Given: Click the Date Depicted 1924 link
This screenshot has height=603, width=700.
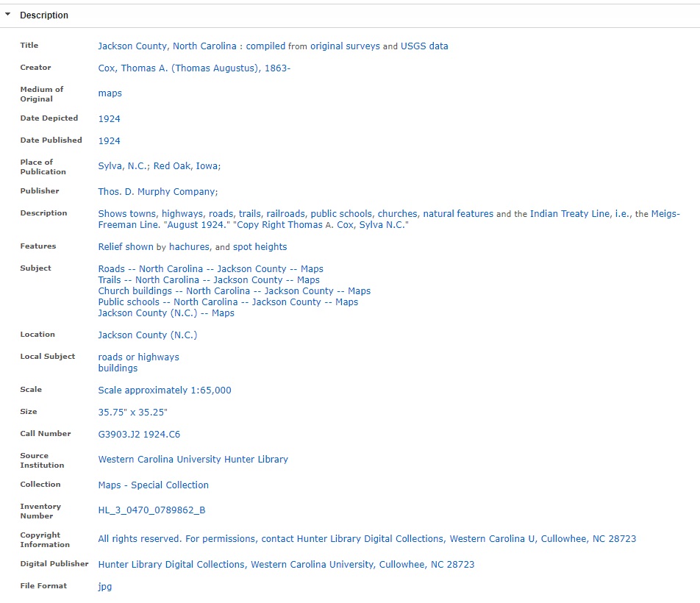Looking at the screenshot, I should tap(109, 118).
